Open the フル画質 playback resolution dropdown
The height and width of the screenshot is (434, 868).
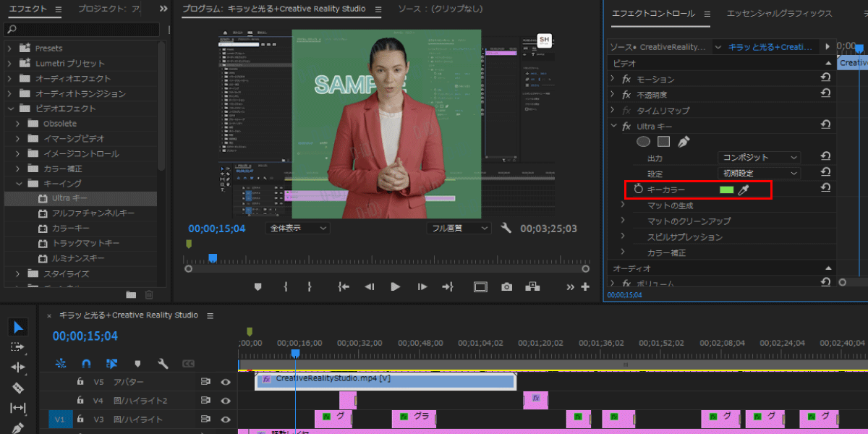click(459, 228)
